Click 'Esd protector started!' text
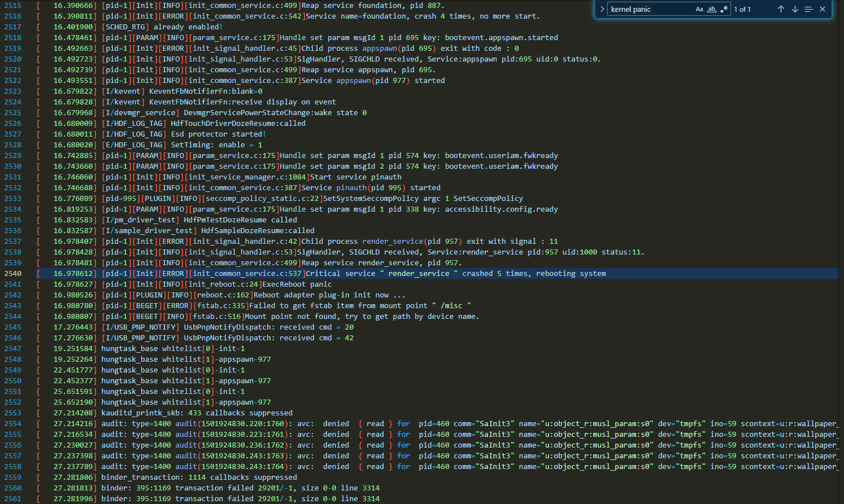The image size is (844, 504). tap(218, 134)
